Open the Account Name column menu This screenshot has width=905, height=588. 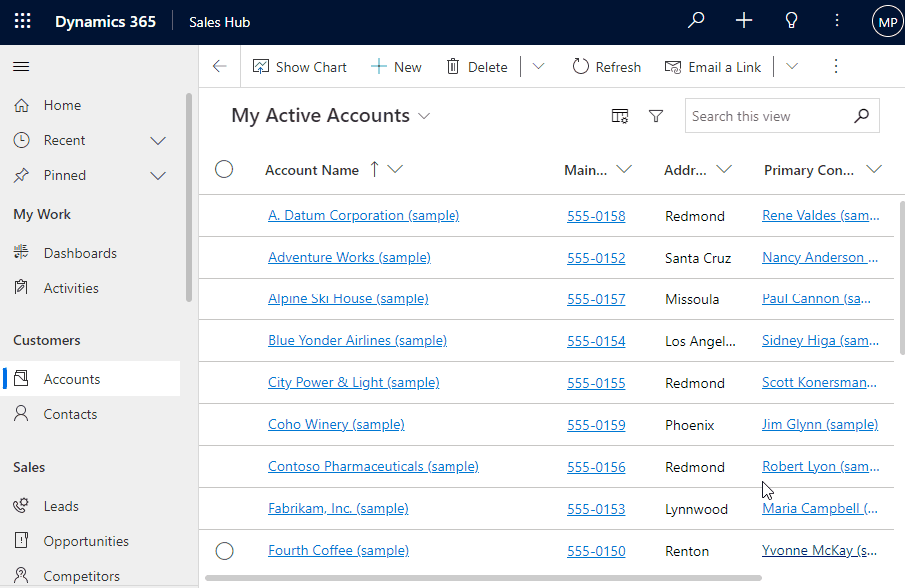[x=393, y=169]
